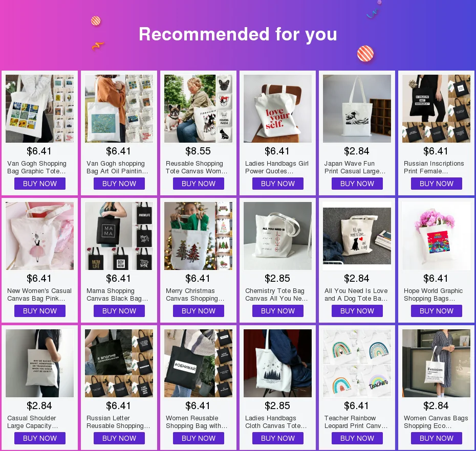Open the pink ballerina canvas bag photo
This screenshot has height=451, width=476.
pyautogui.click(x=39, y=236)
